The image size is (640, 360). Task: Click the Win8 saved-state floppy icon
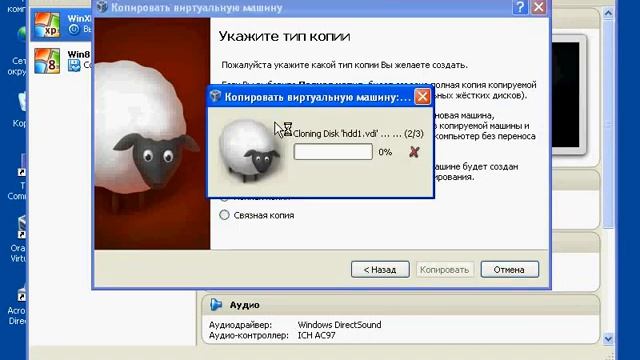(x=74, y=65)
